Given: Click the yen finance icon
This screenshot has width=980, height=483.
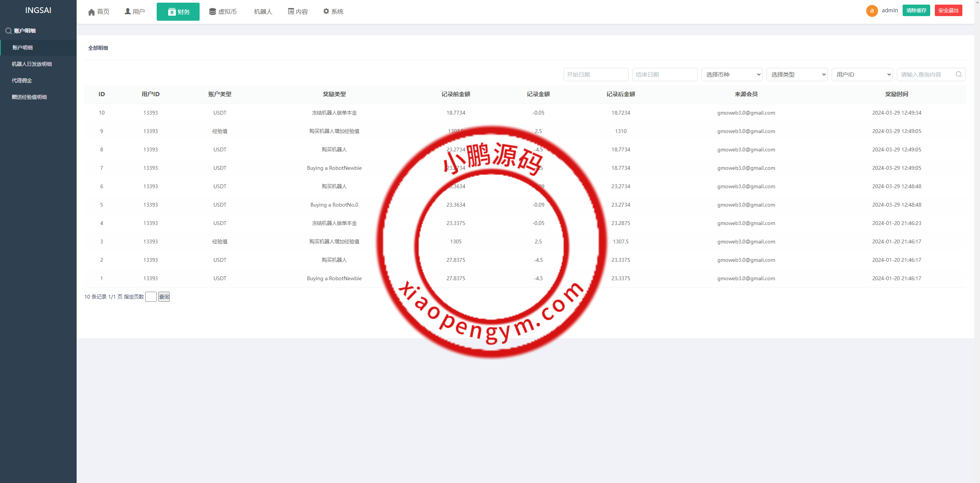Looking at the screenshot, I should (x=172, y=12).
